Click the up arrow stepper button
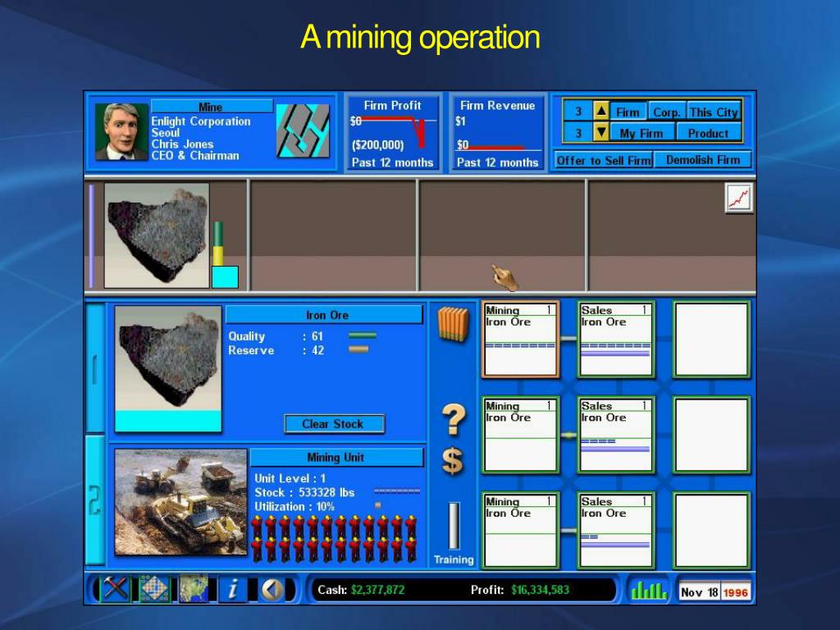 [601, 112]
